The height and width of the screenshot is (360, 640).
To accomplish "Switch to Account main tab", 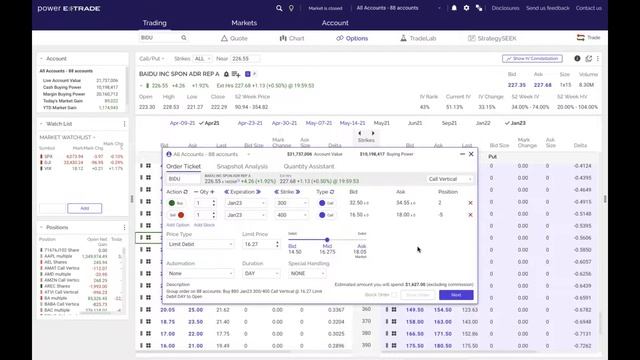I will coord(335,23).
